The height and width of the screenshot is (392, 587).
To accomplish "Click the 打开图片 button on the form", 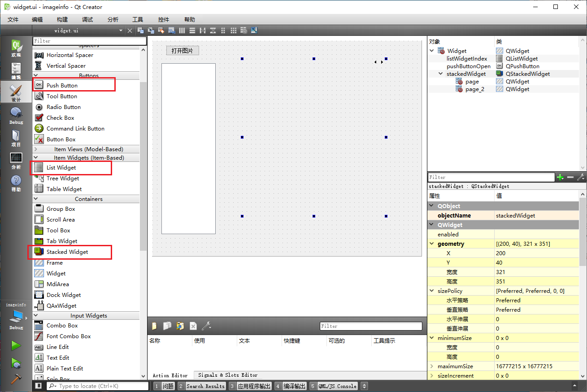I will [x=182, y=51].
